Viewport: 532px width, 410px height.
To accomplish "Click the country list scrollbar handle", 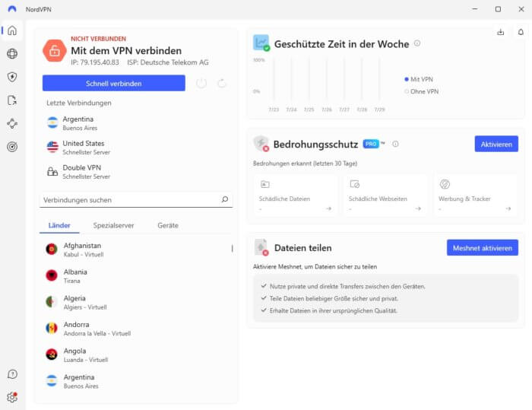I will 232,249.
